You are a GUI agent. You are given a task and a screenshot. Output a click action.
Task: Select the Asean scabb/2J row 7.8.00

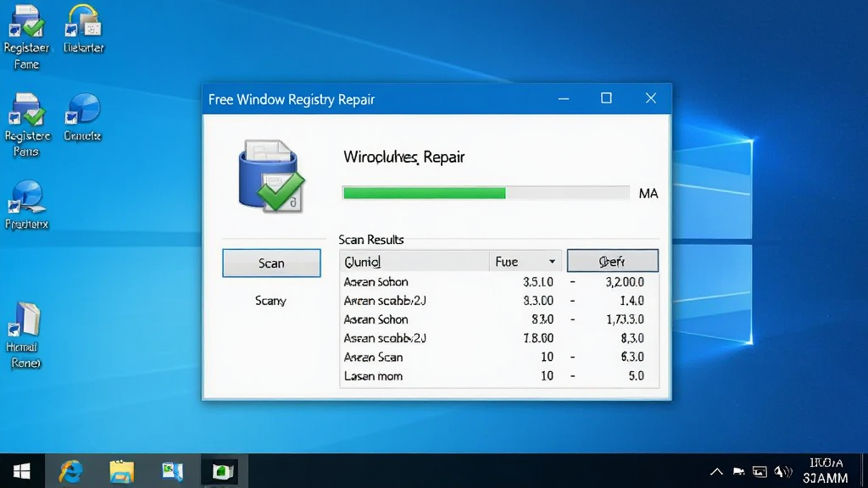coord(498,338)
